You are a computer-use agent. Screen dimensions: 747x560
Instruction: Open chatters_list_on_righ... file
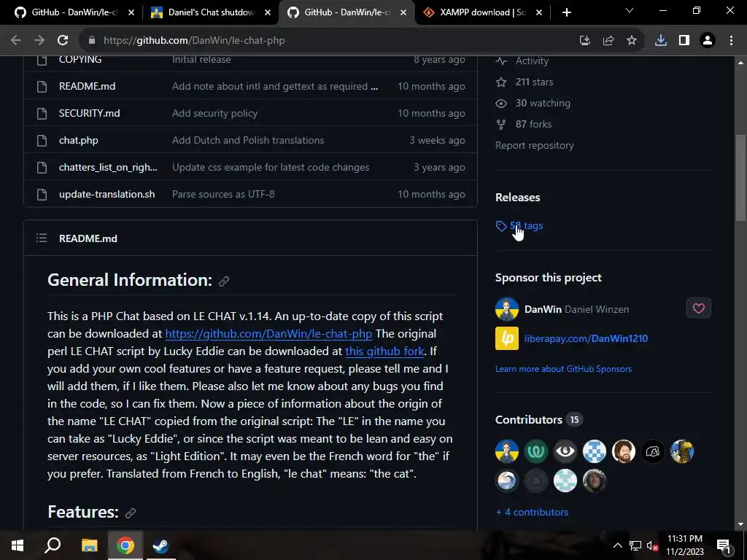(108, 167)
